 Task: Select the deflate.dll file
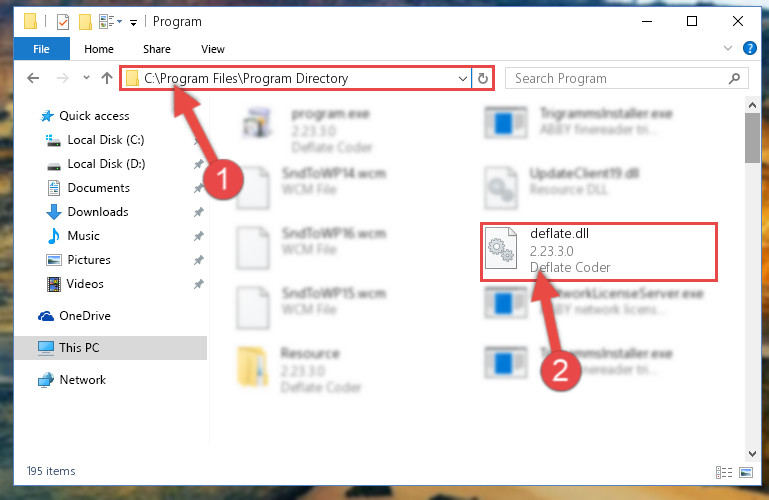point(599,251)
